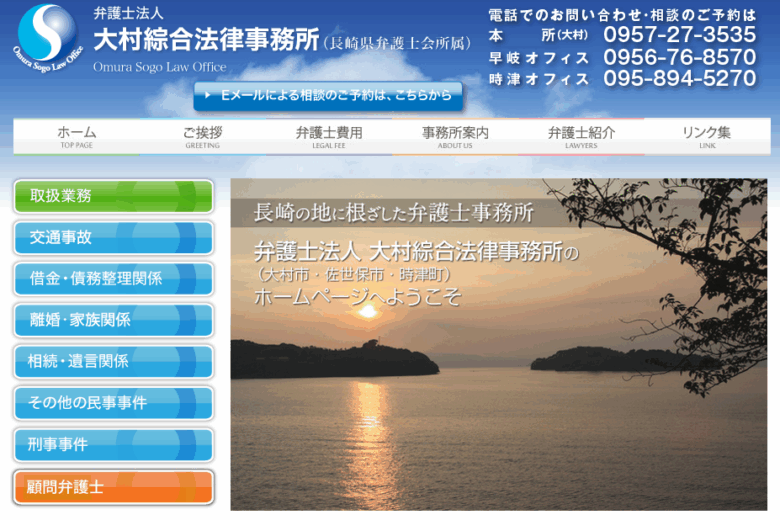Click the sunset hero banner image

[x=500, y=380]
